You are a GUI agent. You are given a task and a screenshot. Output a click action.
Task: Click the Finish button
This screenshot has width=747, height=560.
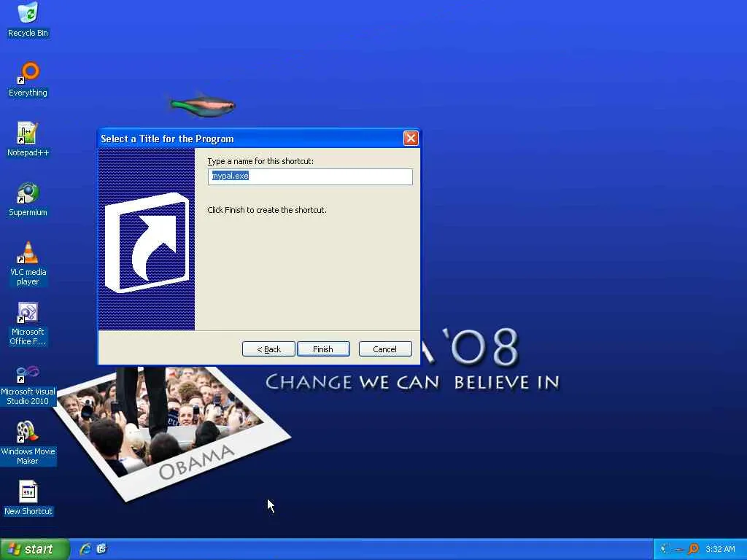click(323, 349)
